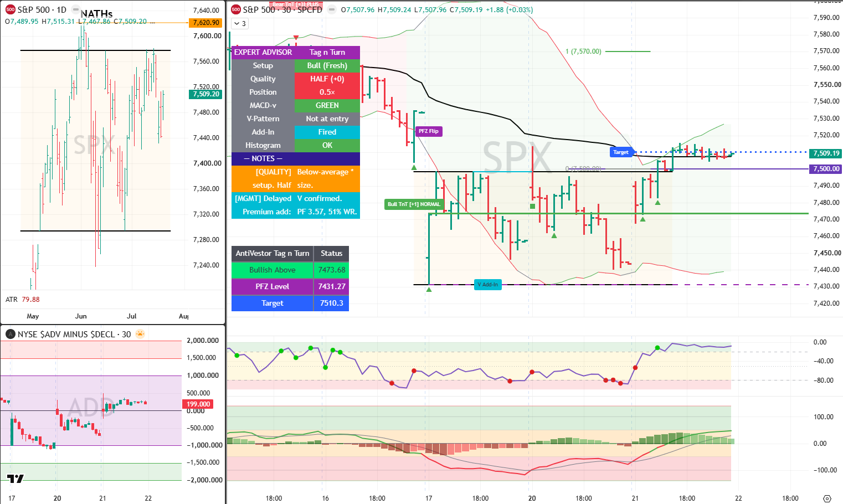
Task: Click the blue Target row label
Action: coord(273,303)
